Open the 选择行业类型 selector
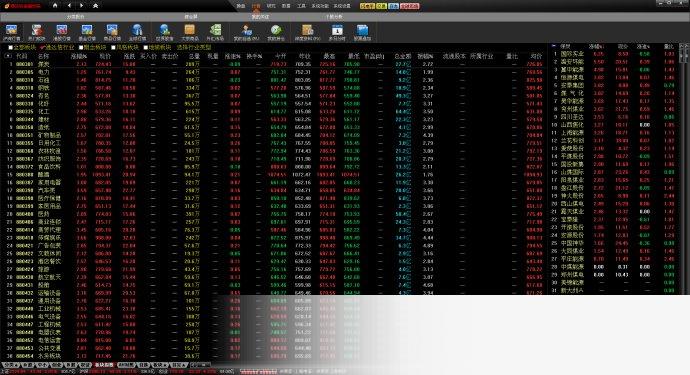The height and width of the screenshot is (375, 690). click(194, 48)
